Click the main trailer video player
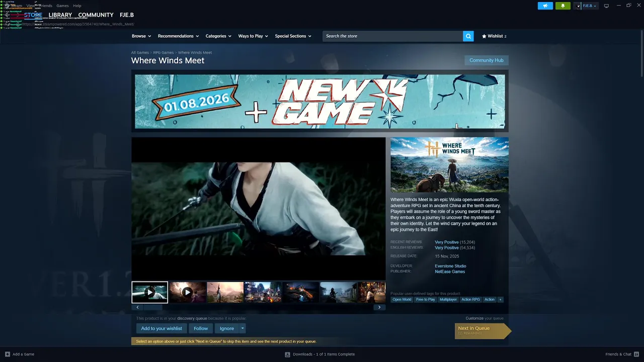Viewport: 644px width, 362px height. click(259, 209)
